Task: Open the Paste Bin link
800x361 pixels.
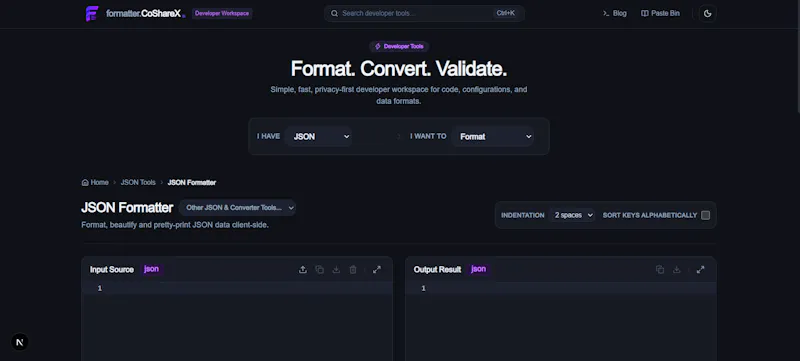Action: [x=660, y=13]
